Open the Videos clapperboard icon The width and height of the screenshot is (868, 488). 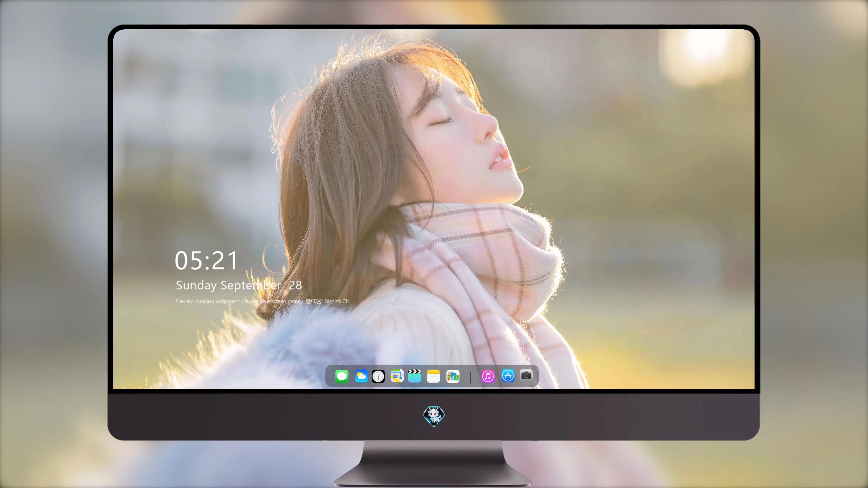pyautogui.click(x=415, y=376)
